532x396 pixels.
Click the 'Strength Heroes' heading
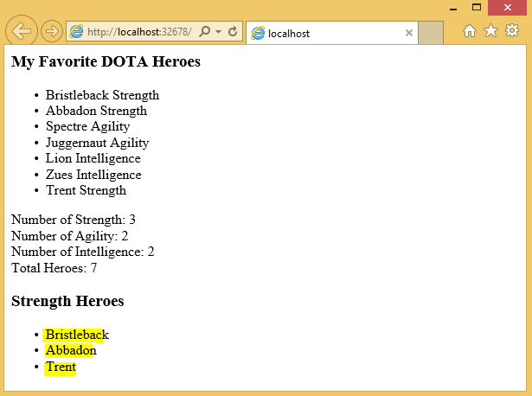67,301
